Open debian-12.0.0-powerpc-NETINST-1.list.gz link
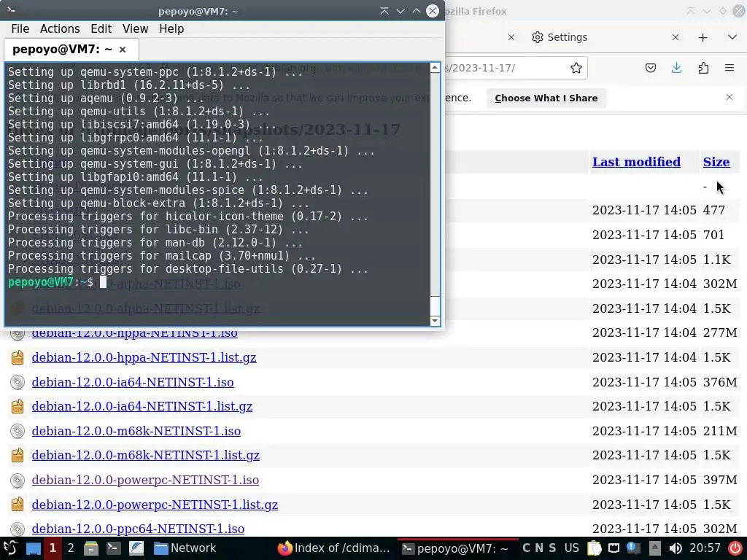 (155, 505)
